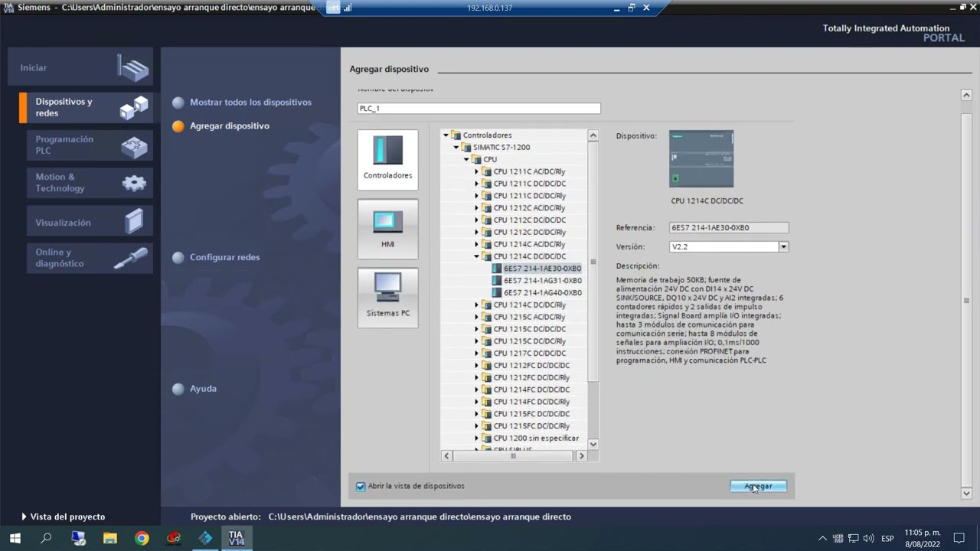Expand CPU 1211C AC/DC/Rly node
Viewport: 980px width, 551px height.
coord(476,171)
